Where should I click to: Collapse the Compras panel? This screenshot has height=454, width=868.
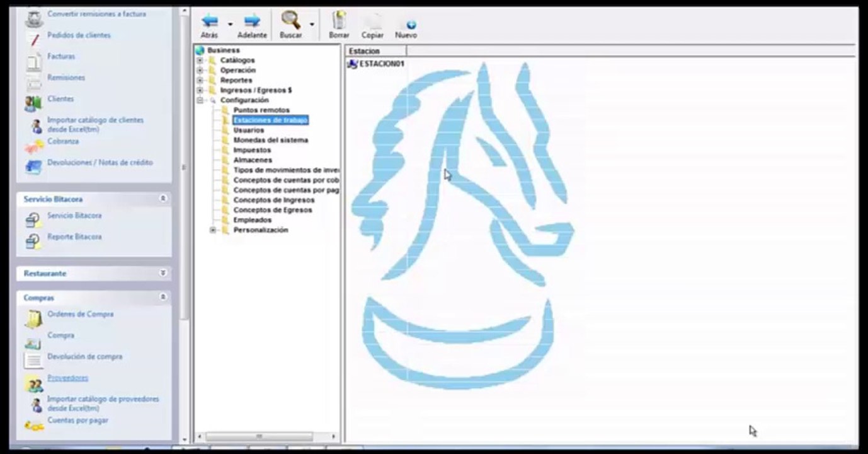(163, 297)
